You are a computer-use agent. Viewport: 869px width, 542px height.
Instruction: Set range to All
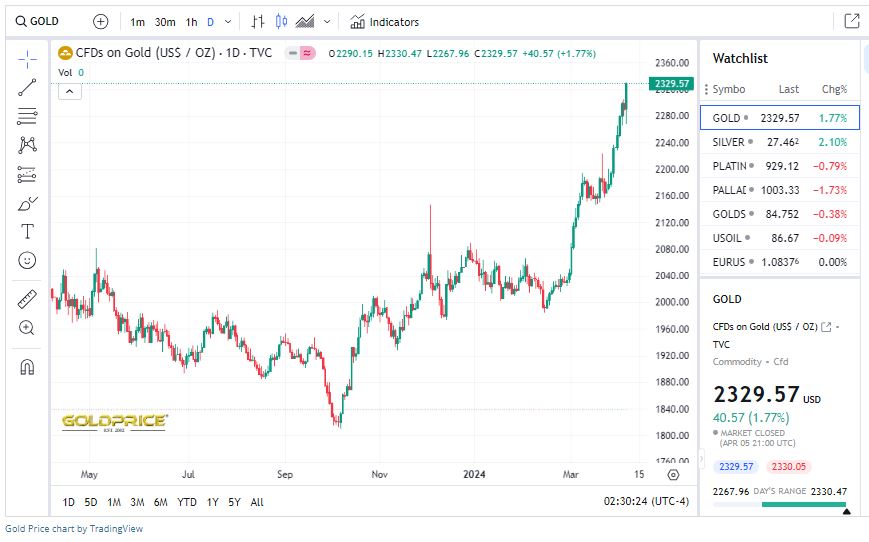pos(257,502)
